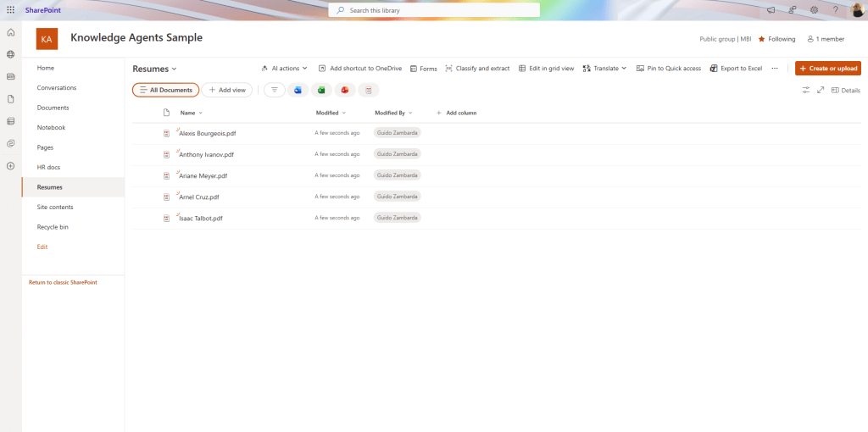Toggle the Details pane
Viewport: 868px width, 432px height.
coord(845,90)
